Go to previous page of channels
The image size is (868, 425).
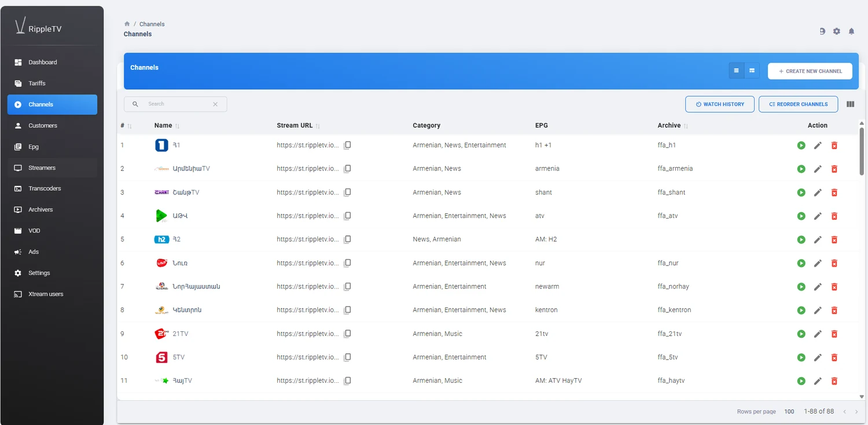point(844,412)
